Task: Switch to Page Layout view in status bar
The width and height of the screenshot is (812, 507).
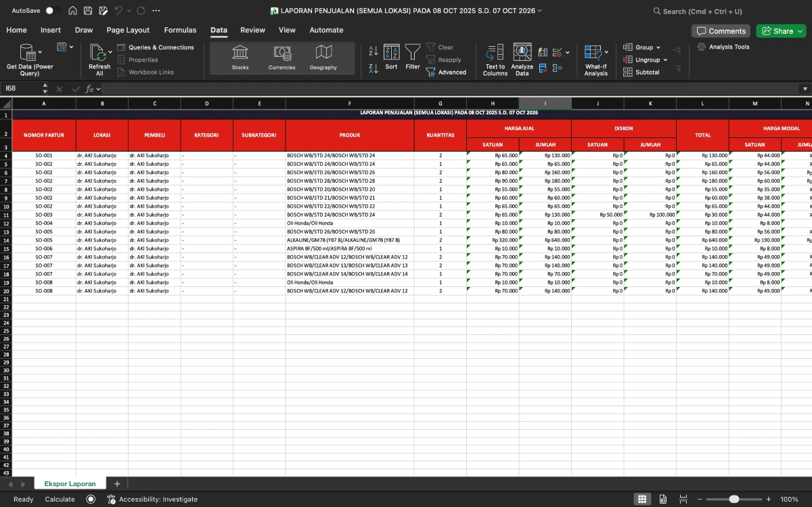Action: [x=663, y=499]
